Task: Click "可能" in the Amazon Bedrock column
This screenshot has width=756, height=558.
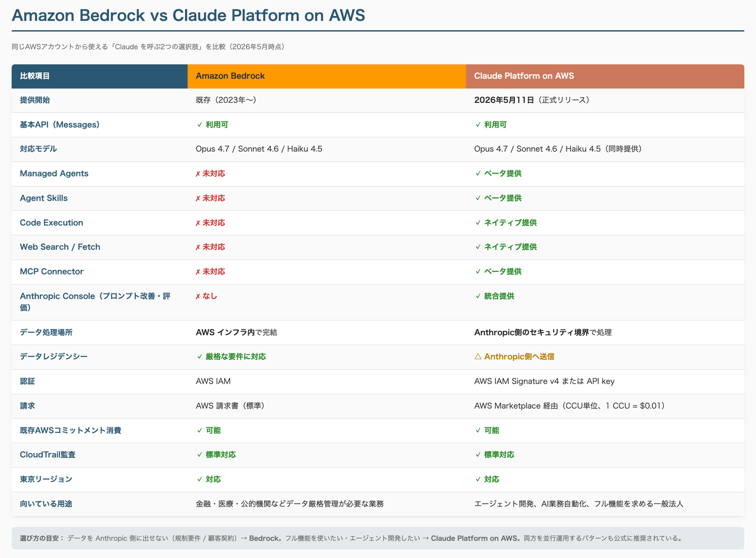Action: coord(209,430)
